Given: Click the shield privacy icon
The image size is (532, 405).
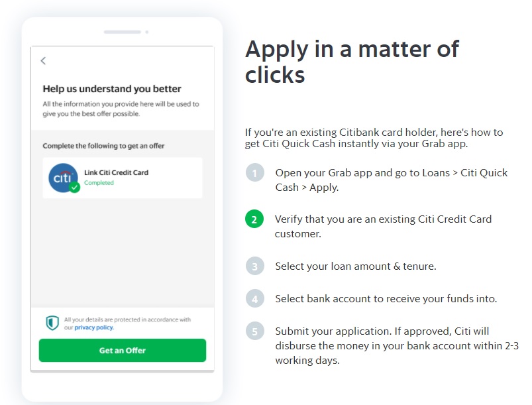Looking at the screenshot, I should pyautogui.click(x=52, y=323).
